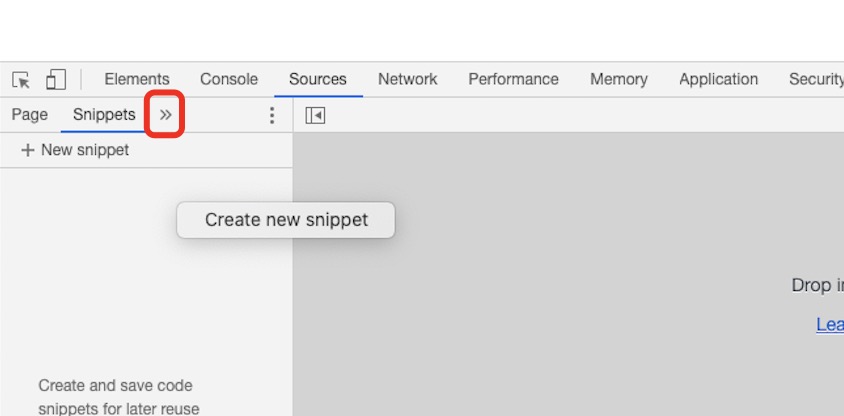
Task: Select the Security panel tab
Action: (x=816, y=80)
